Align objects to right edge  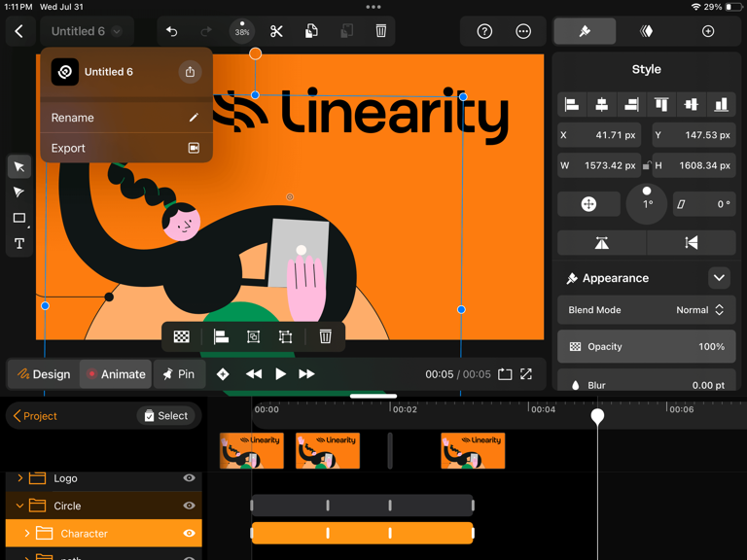click(631, 104)
